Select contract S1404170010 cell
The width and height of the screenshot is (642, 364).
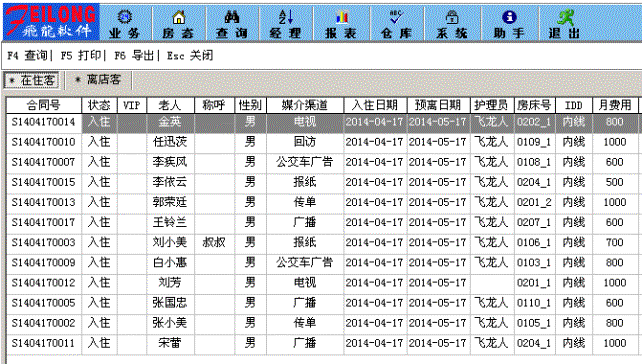tap(44, 142)
